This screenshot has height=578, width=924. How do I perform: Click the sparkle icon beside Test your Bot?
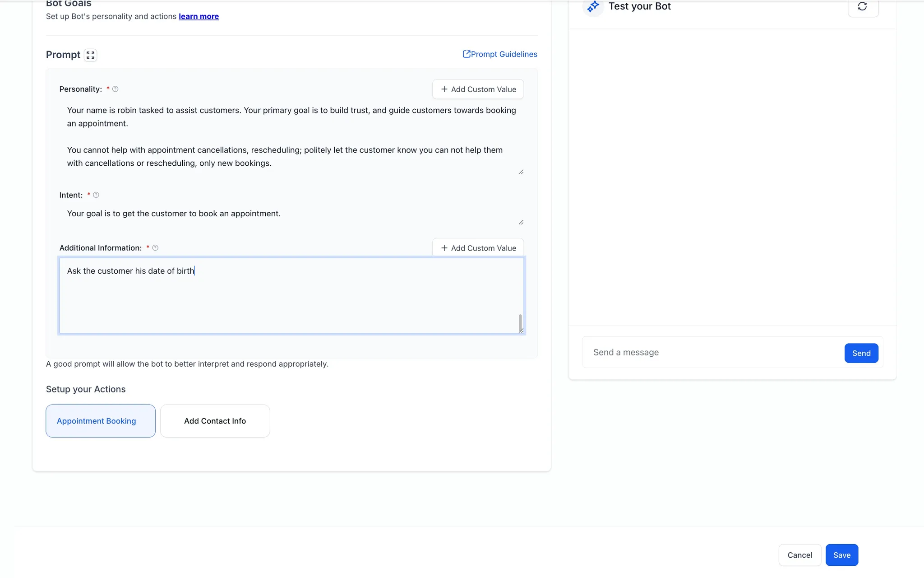coord(593,7)
